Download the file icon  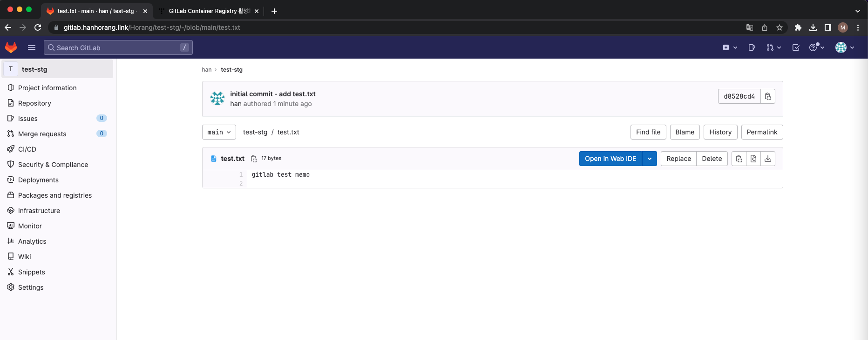pyautogui.click(x=768, y=159)
